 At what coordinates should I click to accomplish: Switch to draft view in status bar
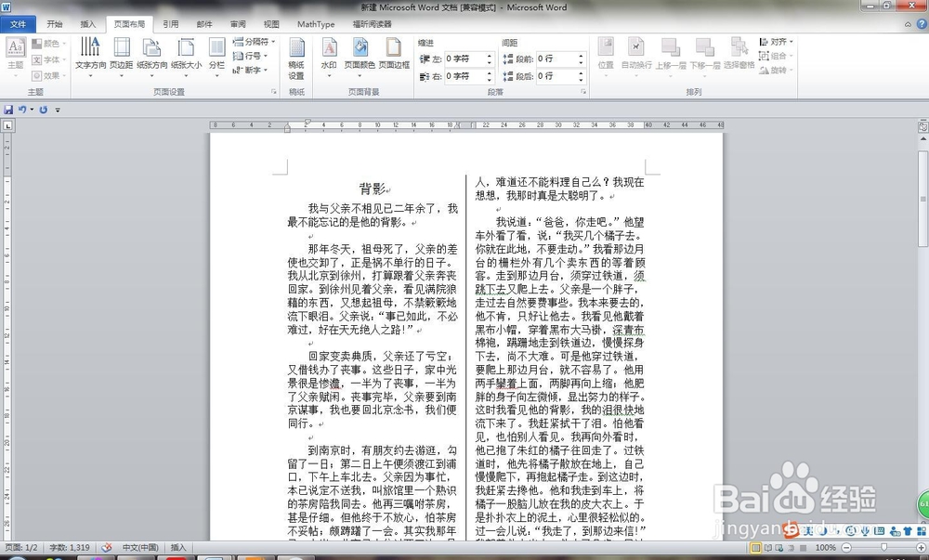point(803,548)
